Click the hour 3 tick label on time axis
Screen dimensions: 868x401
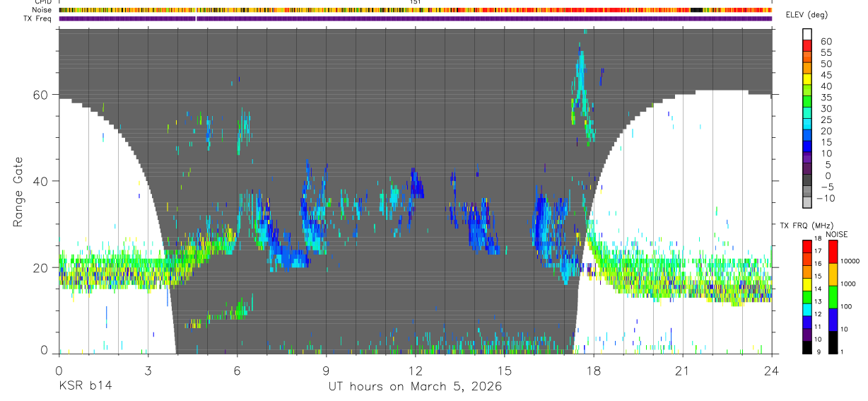coord(148,371)
